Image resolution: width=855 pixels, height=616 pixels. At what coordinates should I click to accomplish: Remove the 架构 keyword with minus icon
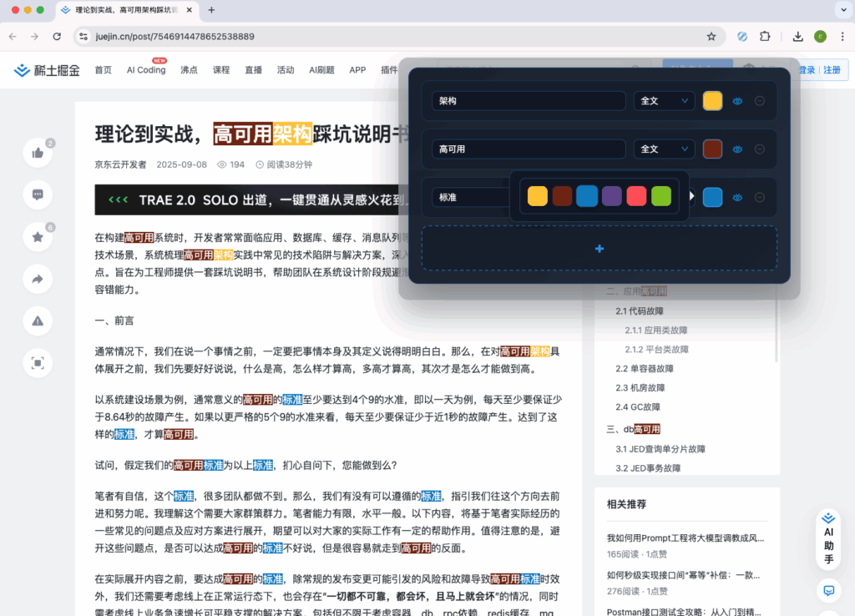(759, 101)
